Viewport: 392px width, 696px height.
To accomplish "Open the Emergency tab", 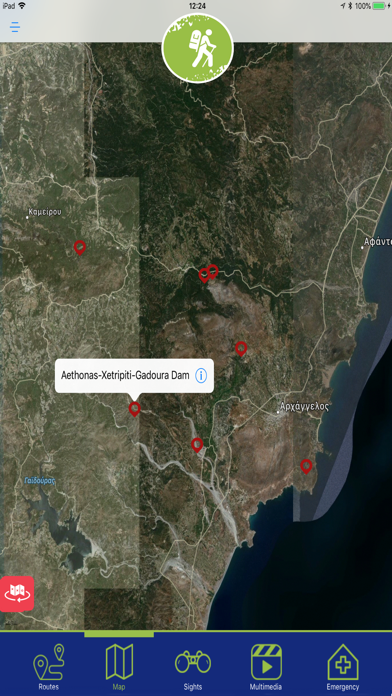I will pos(343,667).
